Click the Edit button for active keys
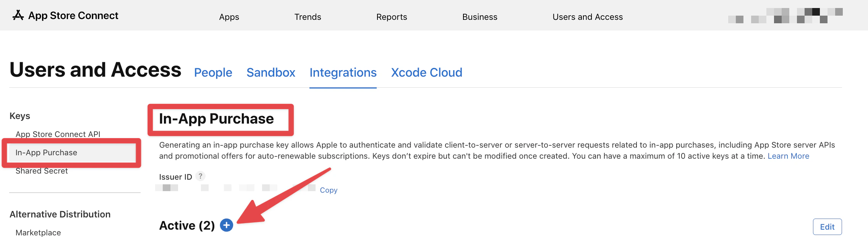 pos(827,227)
